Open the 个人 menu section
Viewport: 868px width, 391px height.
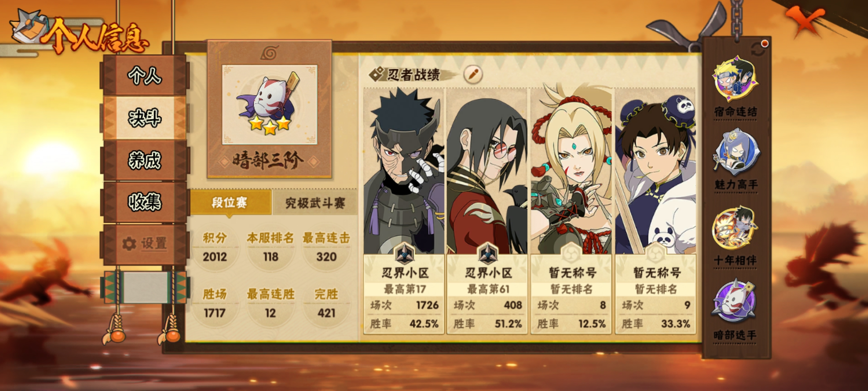coord(145,75)
